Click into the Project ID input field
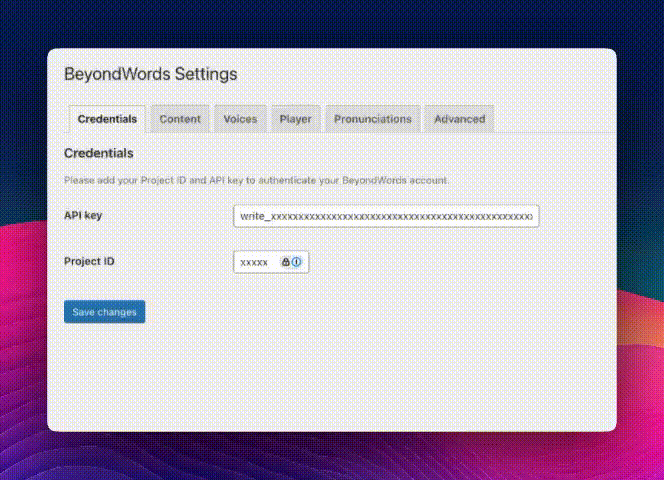This screenshot has width=664, height=480. coord(271,262)
